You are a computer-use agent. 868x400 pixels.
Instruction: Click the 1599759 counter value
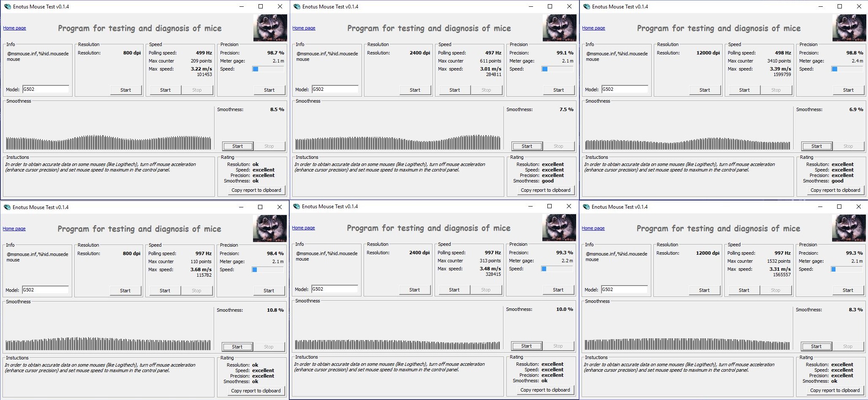782,74
